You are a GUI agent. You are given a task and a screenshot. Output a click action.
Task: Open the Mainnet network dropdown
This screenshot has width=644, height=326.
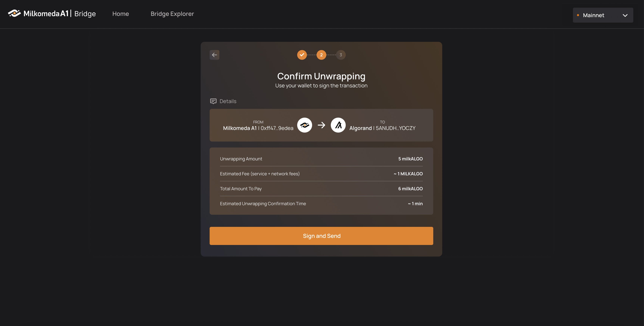click(603, 15)
